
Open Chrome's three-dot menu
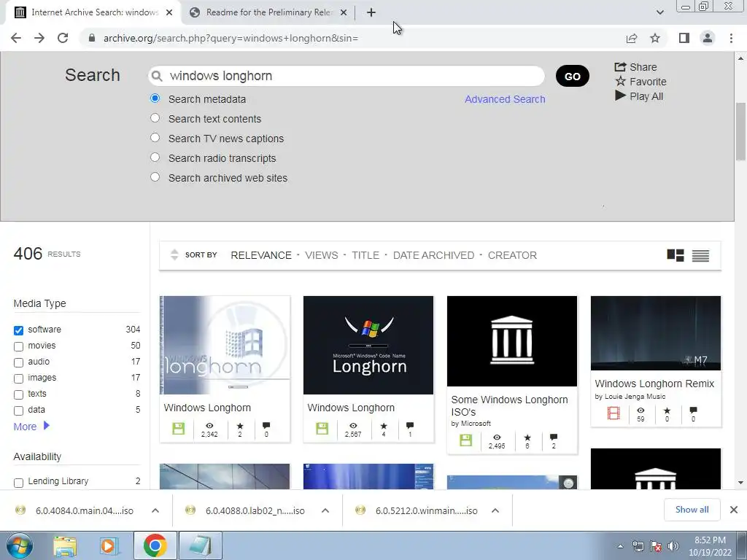[x=731, y=38]
